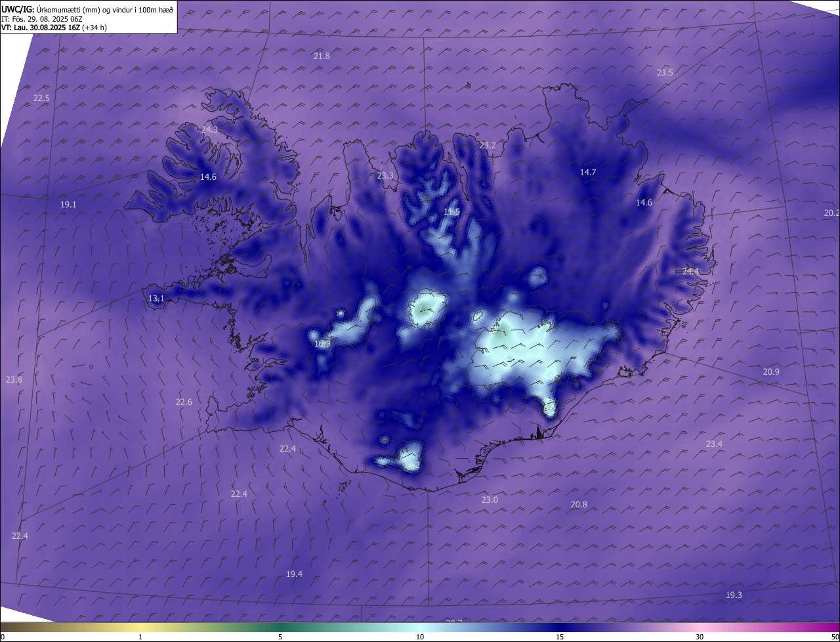The height and width of the screenshot is (642, 840).
Task: Select the 22.5 map value
Action: pyautogui.click(x=41, y=98)
